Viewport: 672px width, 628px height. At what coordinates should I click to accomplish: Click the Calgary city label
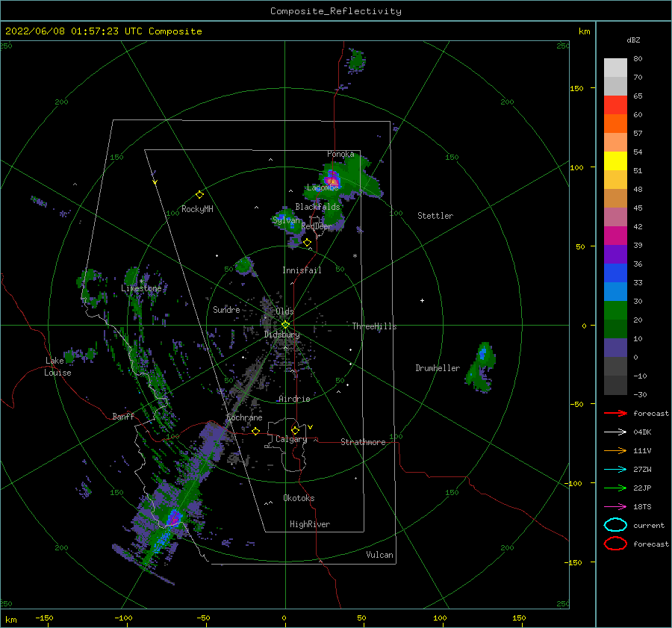point(291,439)
